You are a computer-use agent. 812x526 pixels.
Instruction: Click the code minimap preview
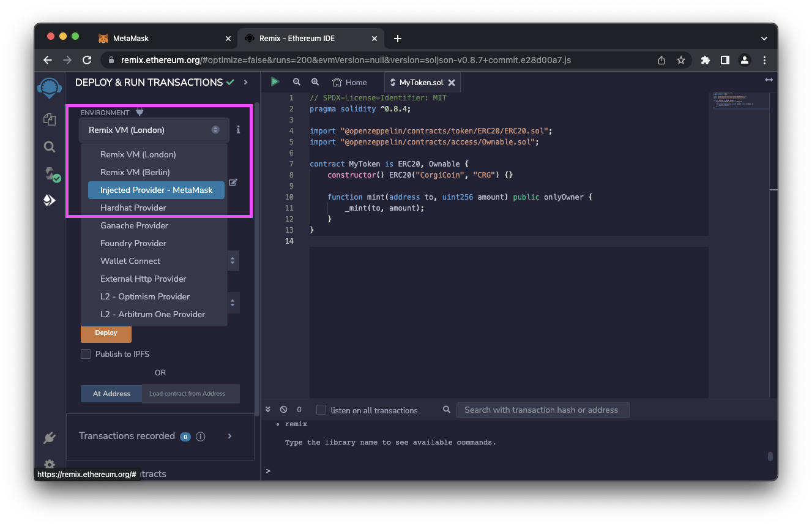(741, 101)
